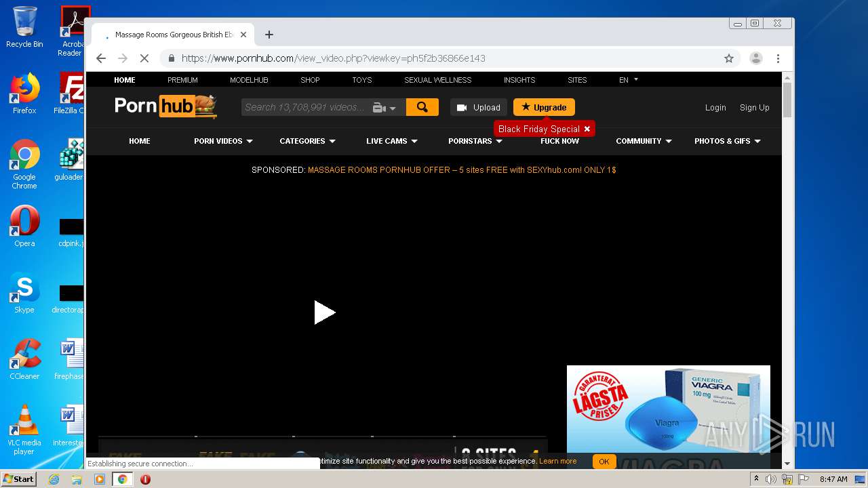Viewport: 868px width, 488px height.
Task: Expand the search type camera dropdown
Action: click(384, 108)
